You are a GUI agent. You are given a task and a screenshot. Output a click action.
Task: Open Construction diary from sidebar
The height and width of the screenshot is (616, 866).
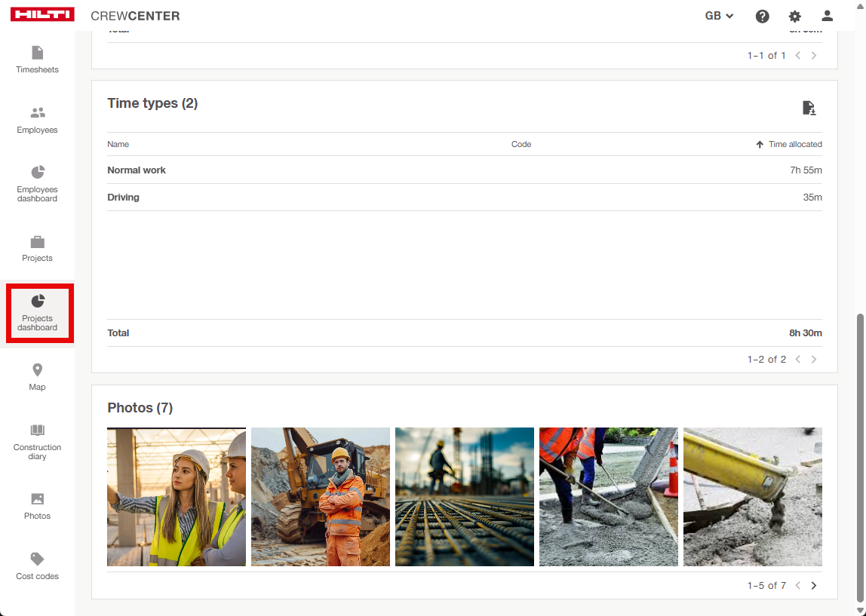37,431
